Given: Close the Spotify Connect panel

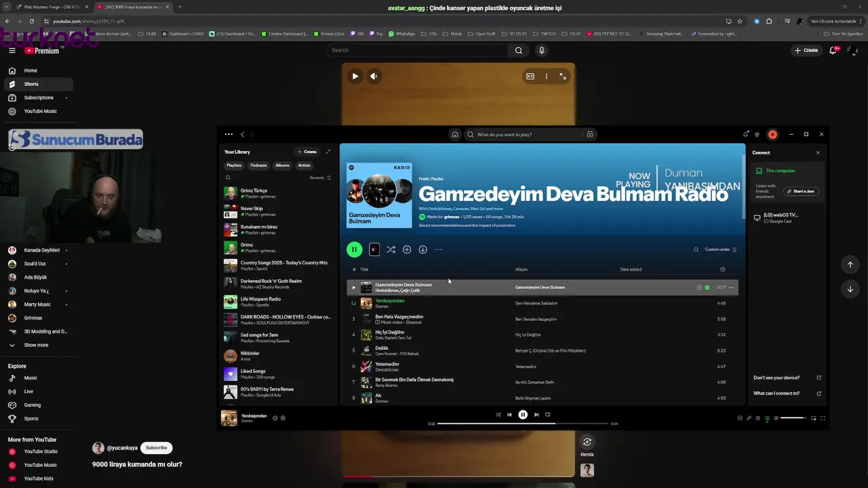Looking at the screenshot, I should [x=818, y=152].
